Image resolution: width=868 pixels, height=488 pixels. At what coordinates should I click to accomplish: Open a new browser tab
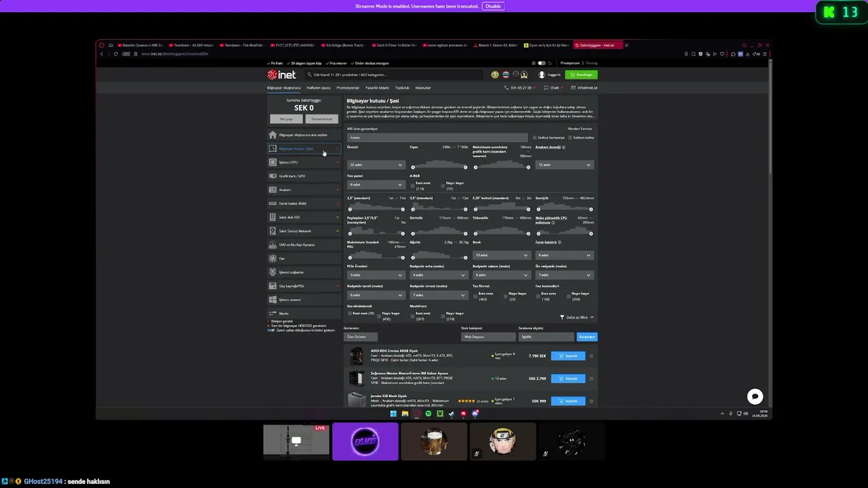click(627, 45)
